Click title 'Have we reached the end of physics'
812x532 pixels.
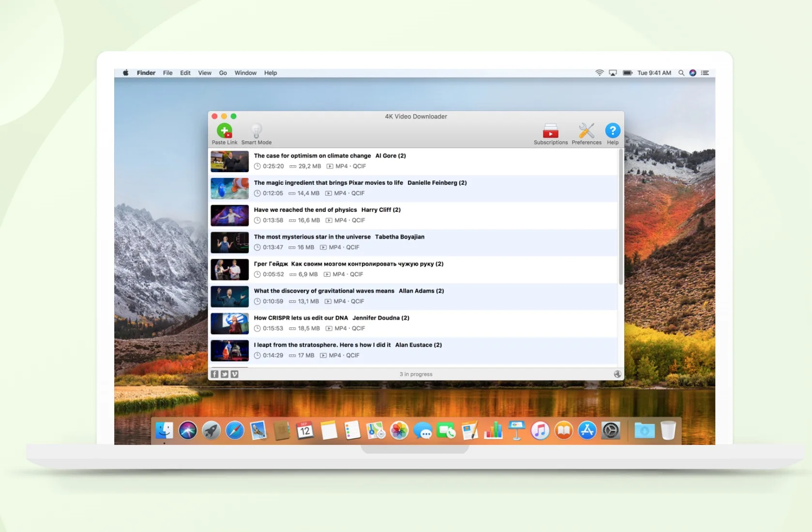click(x=305, y=210)
